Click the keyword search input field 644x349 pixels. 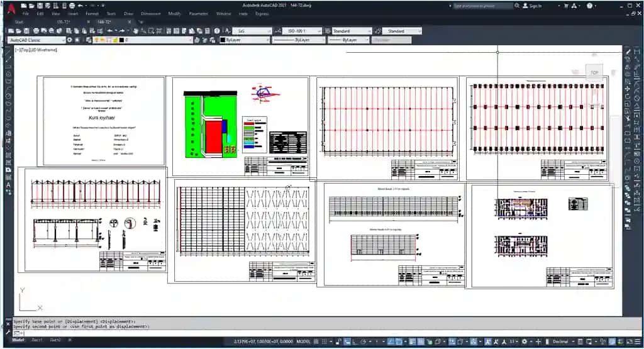tap(483, 6)
